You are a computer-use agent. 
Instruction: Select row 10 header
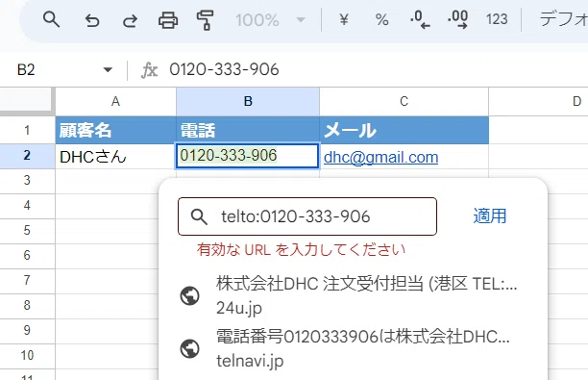(x=27, y=355)
